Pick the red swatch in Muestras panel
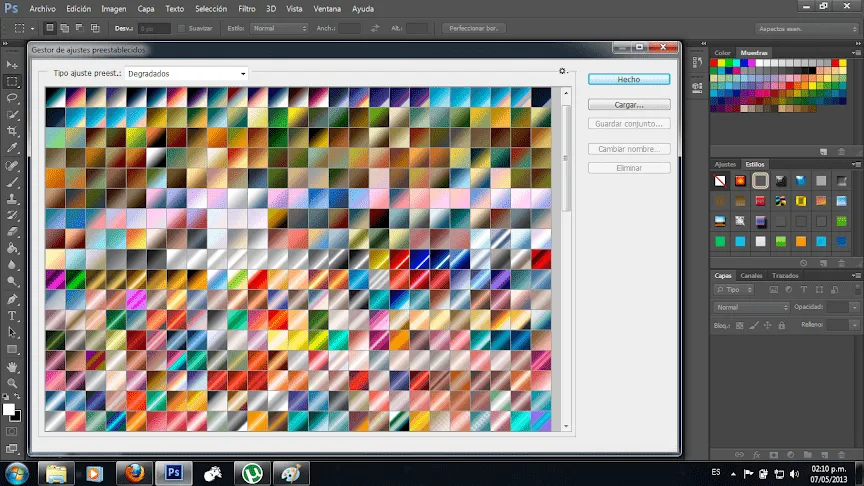 click(714, 63)
